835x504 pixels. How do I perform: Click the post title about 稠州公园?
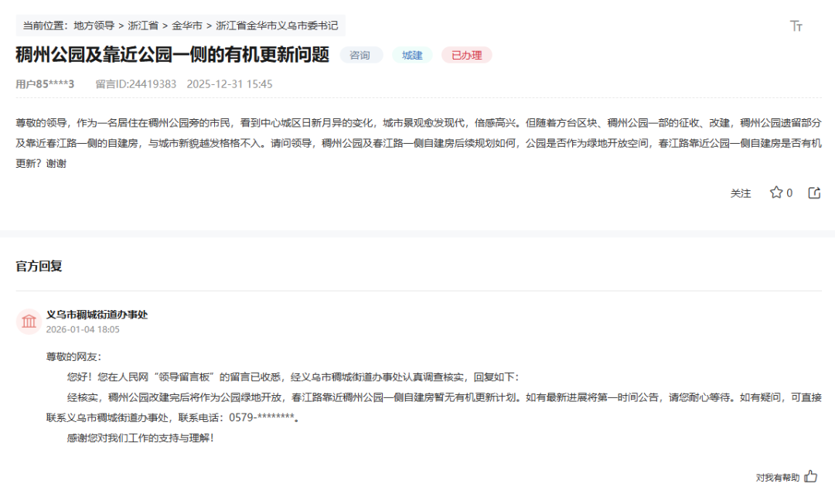[x=172, y=55]
